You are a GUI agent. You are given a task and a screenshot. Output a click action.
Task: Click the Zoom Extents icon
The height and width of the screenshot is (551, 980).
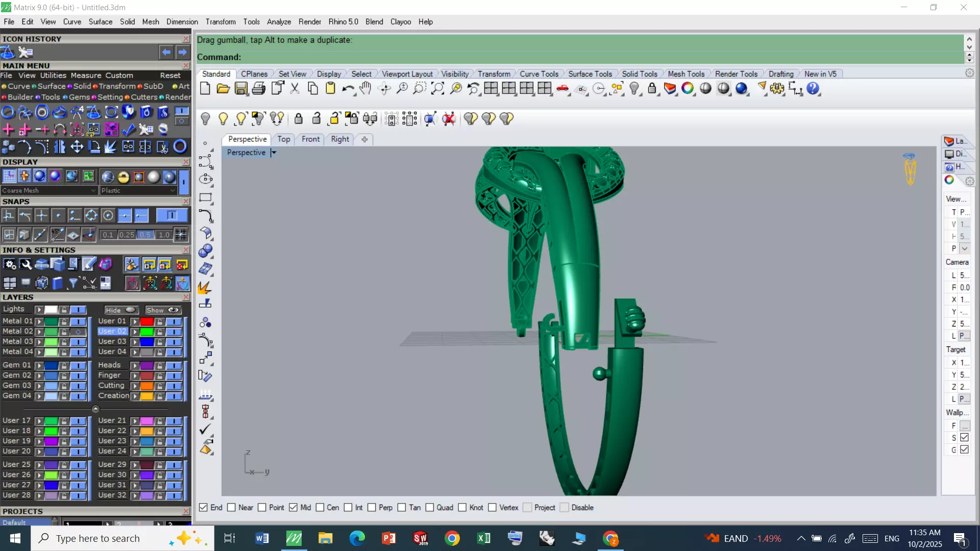437,89
